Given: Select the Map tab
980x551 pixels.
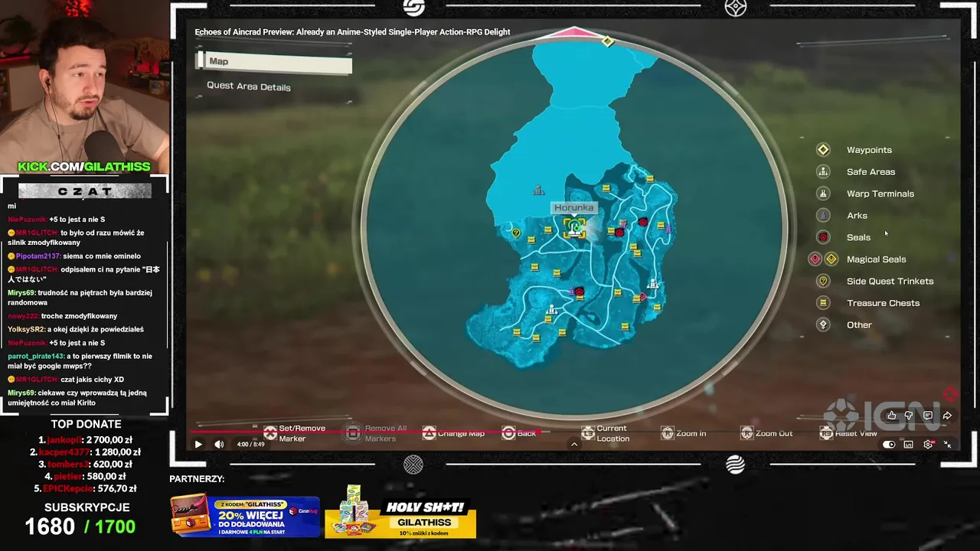Looking at the screenshot, I should coord(274,62).
